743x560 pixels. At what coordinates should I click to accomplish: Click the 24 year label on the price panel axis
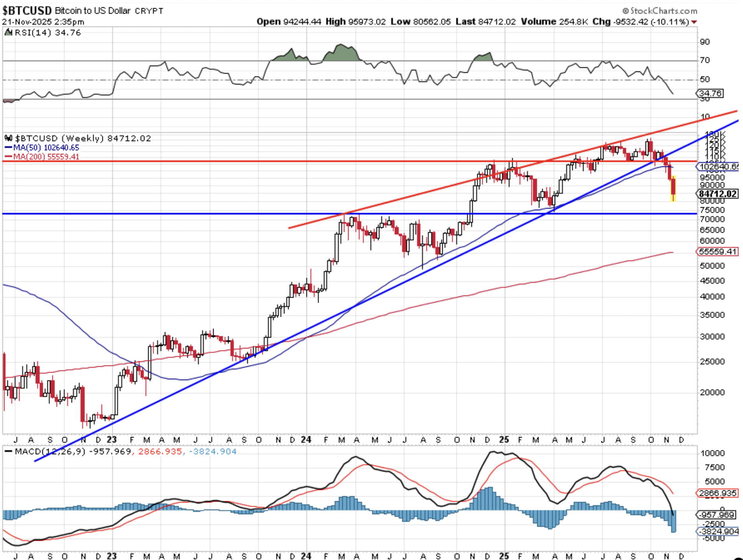(306, 439)
